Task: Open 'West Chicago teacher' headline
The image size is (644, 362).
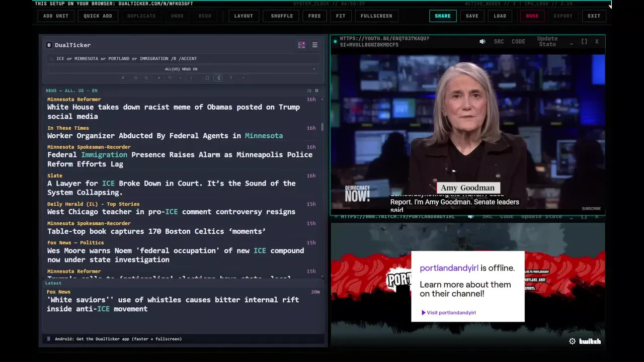Action: click(x=171, y=212)
